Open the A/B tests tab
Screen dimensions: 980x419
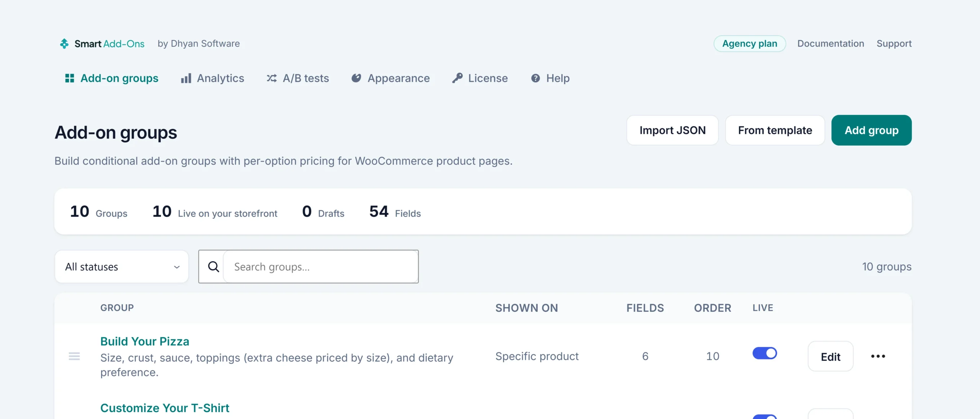tap(298, 78)
